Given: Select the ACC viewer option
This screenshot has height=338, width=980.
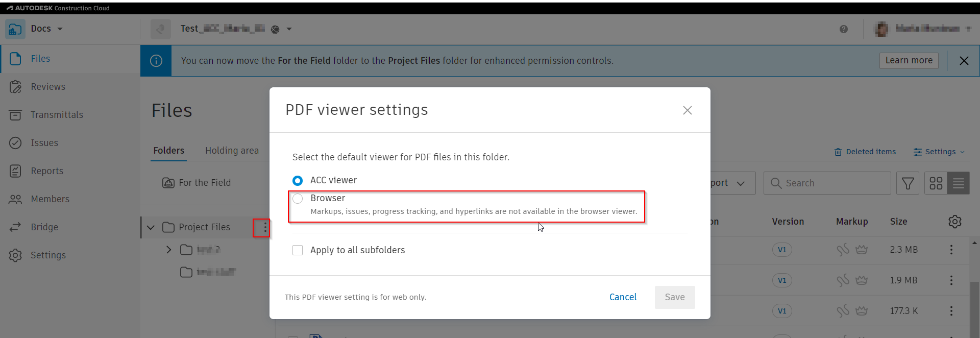Looking at the screenshot, I should [298, 180].
